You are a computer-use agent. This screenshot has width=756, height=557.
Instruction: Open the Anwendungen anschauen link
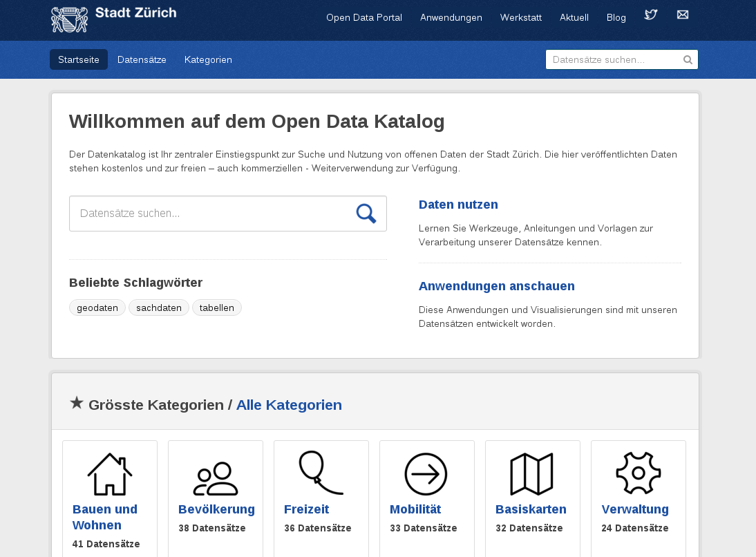496,286
